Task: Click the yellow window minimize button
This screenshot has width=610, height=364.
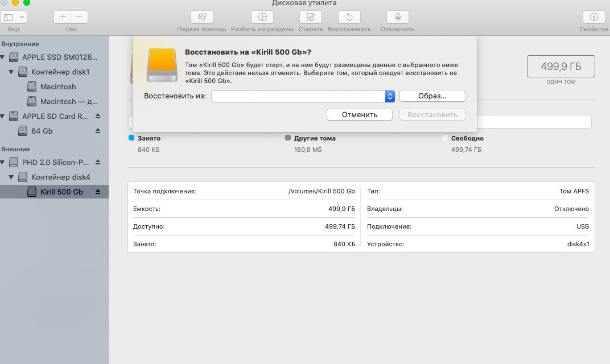Action: 15,2
